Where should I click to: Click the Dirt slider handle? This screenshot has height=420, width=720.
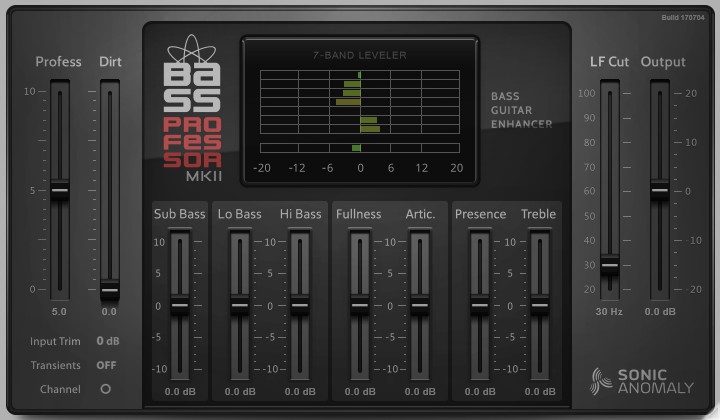coord(109,290)
